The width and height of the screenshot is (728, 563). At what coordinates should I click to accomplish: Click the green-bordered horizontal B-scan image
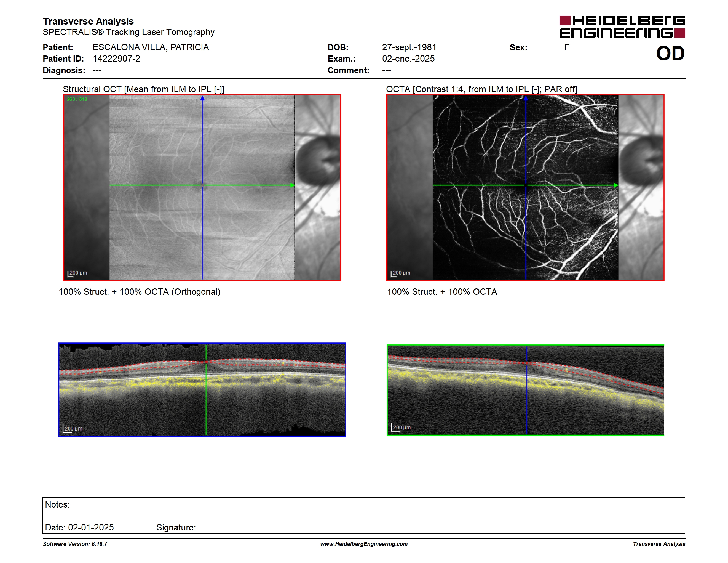(x=525, y=390)
